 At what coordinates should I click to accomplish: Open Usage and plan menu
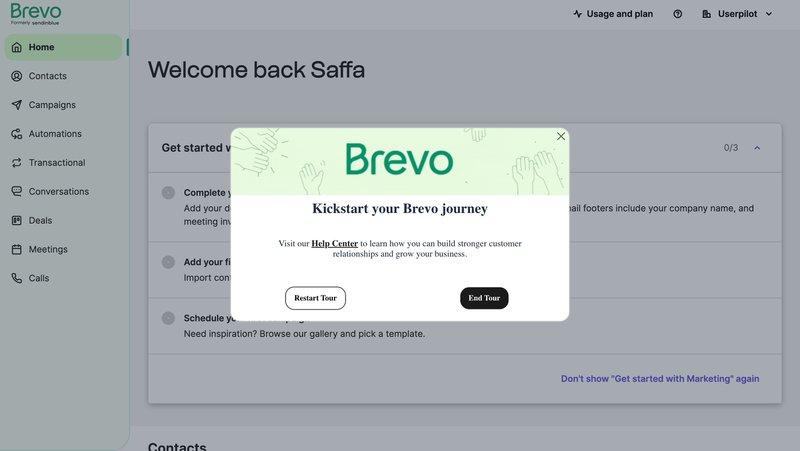coord(613,14)
